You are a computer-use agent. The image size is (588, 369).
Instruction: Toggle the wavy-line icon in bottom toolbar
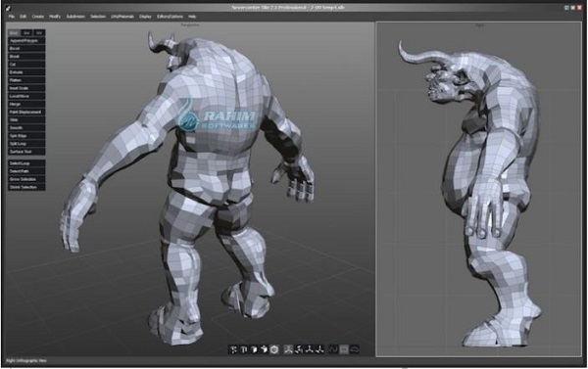click(x=333, y=349)
